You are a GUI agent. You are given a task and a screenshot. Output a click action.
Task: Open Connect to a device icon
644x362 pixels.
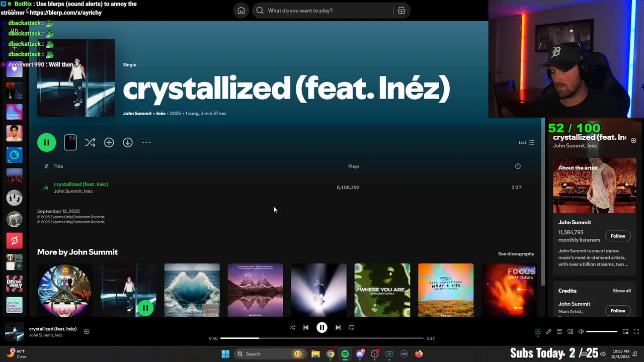click(570, 332)
